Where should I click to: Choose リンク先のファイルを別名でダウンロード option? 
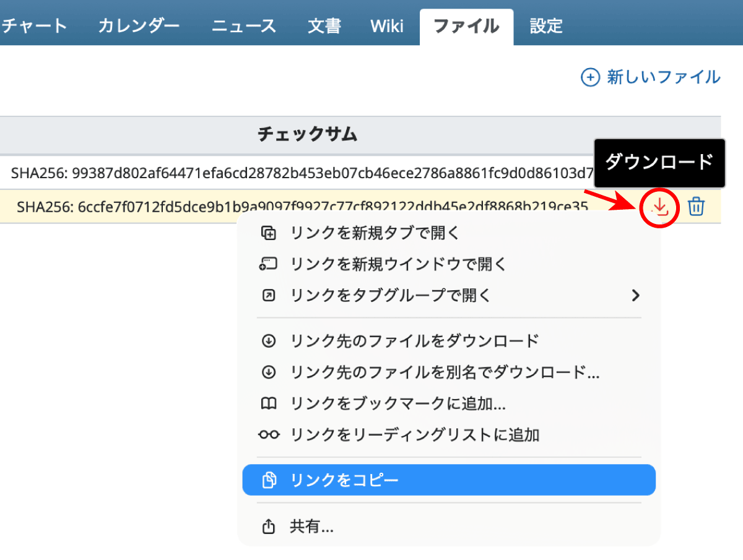click(445, 373)
